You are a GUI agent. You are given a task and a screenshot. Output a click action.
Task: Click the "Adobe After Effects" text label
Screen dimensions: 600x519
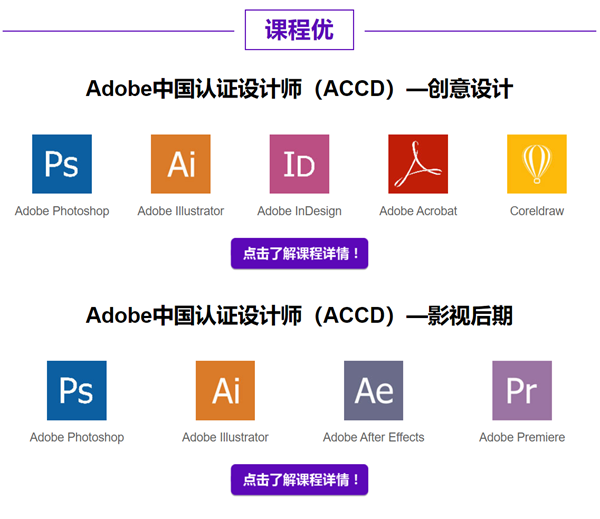tap(373, 437)
